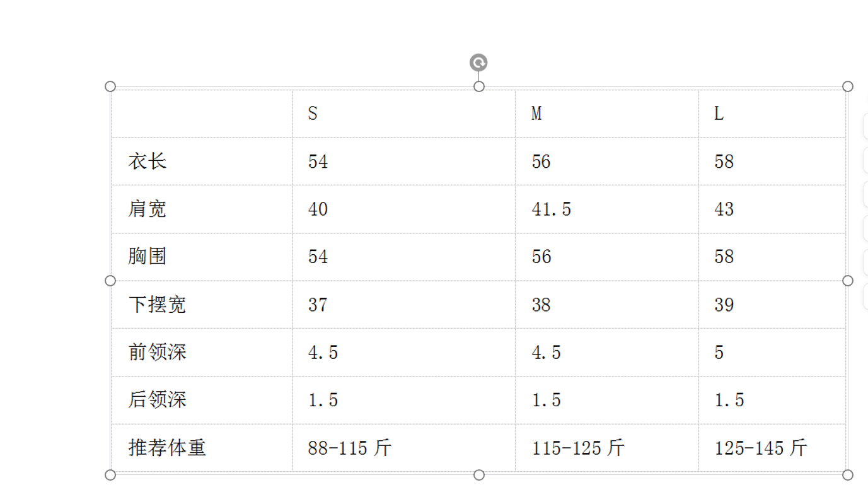Click the bottom-right corner resize handle

point(848,475)
